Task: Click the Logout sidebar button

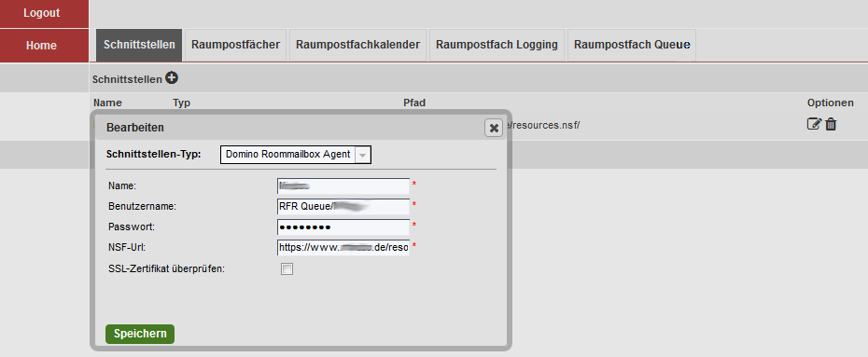Action: (x=44, y=13)
